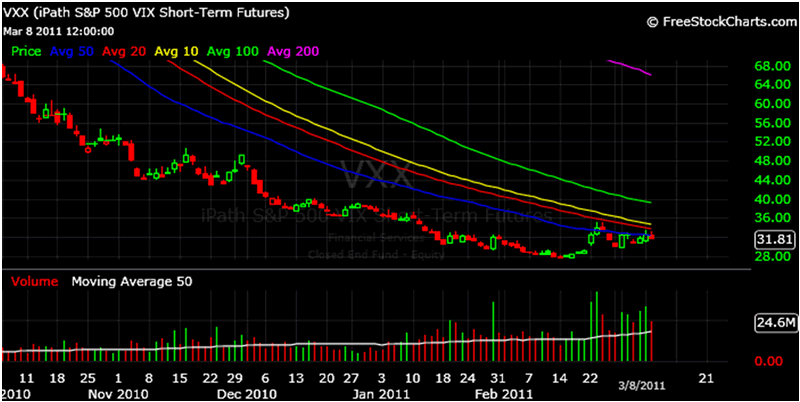800x402 pixels.
Task: Click the Feb 2011 month label
Action: (504, 394)
